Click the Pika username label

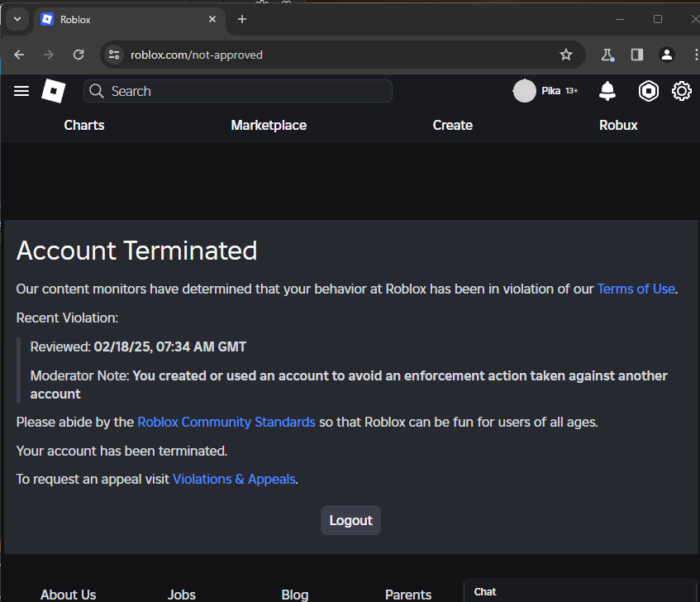point(551,91)
